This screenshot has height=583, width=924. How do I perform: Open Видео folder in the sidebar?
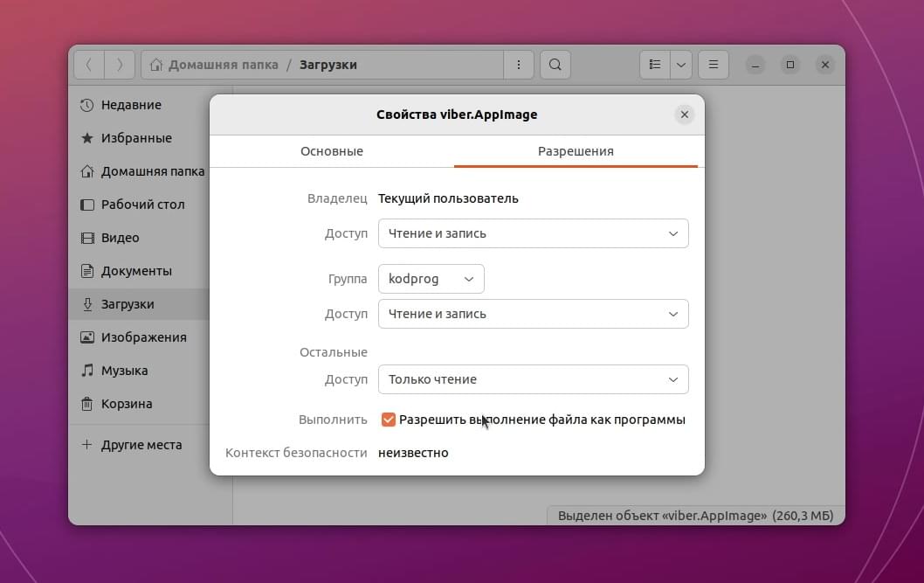(139, 238)
